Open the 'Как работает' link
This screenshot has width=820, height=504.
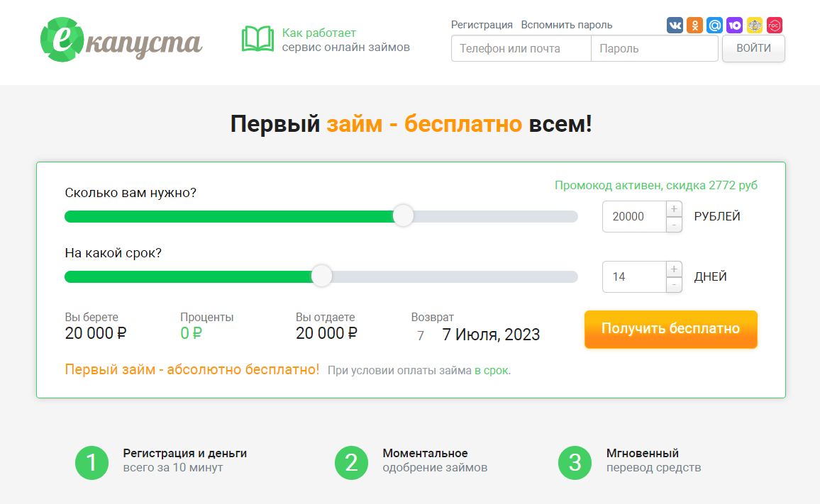pyautogui.click(x=319, y=33)
